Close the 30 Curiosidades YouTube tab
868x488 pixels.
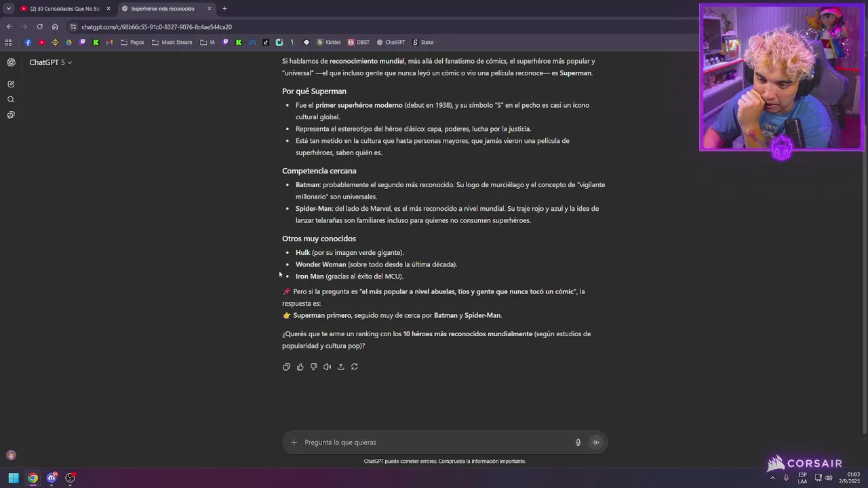pyautogui.click(x=108, y=9)
